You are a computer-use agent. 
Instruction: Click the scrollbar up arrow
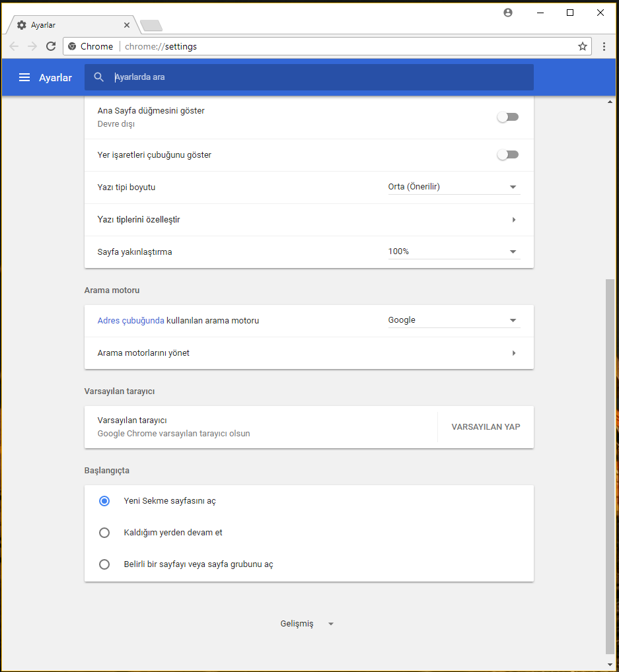pyautogui.click(x=610, y=102)
